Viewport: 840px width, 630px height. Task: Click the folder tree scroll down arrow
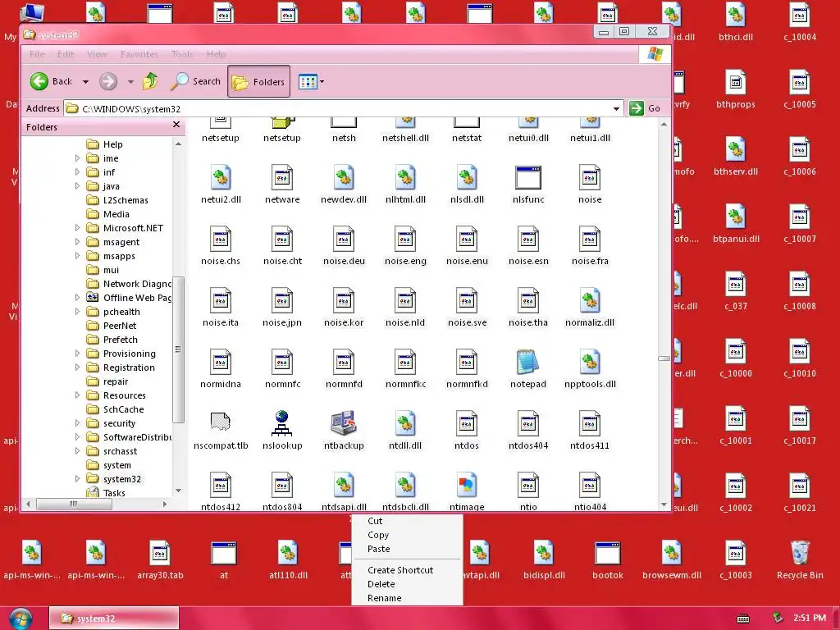click(178, 491)
